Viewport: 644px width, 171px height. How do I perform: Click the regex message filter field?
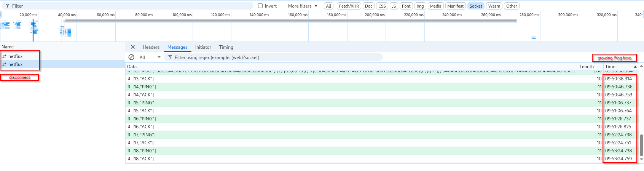point(274,58)
